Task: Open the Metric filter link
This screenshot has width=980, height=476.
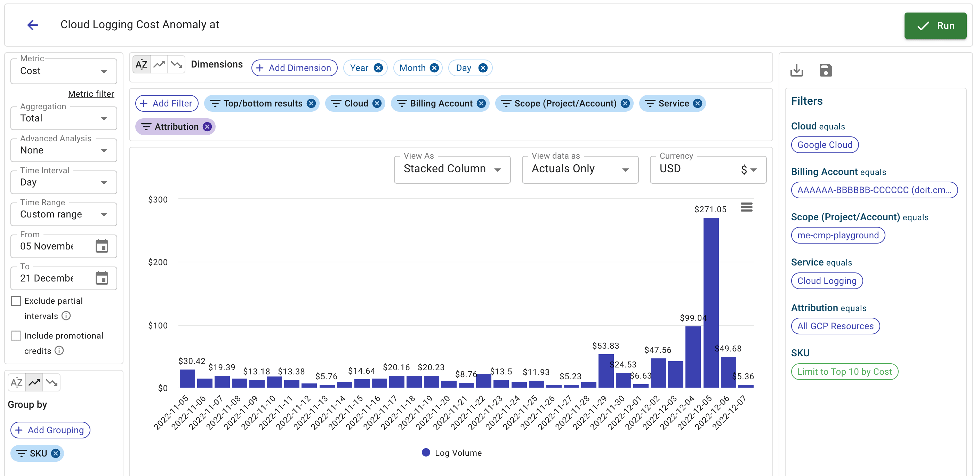Action: pyautogui.click(x=91, y=94)
